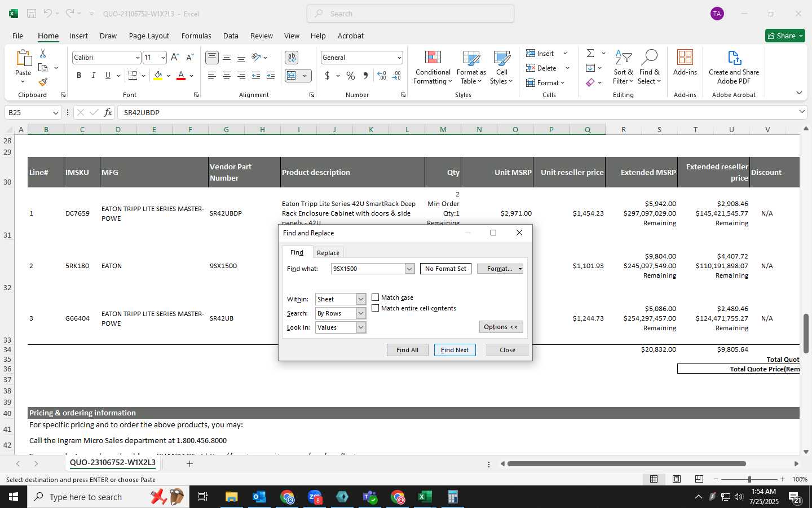Screen dimensions: 812x508
Task: Click the Copy icon in Clipboard group
Action: point(43,68)
